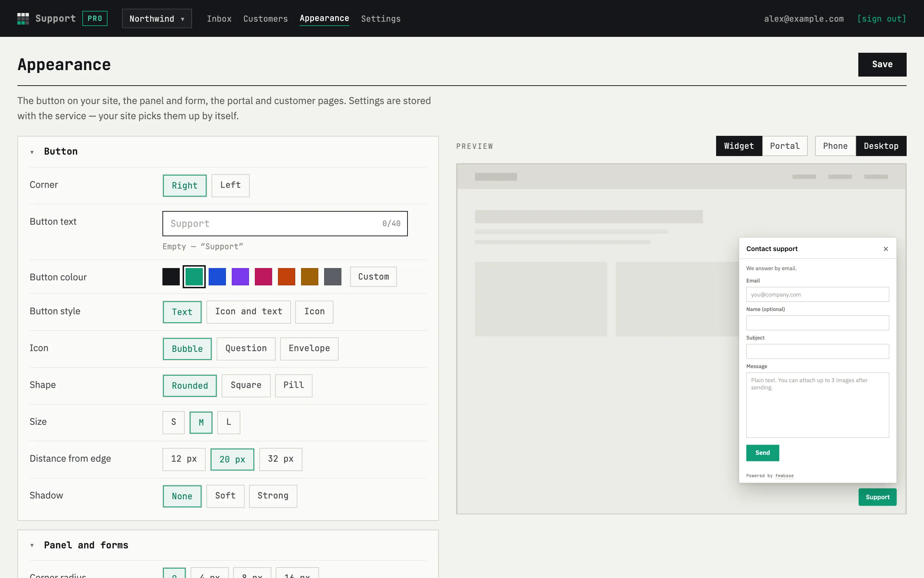Screen dimensions: 924x578
Task: Click the Send button in preview
Action: click(x=763, y=453)
